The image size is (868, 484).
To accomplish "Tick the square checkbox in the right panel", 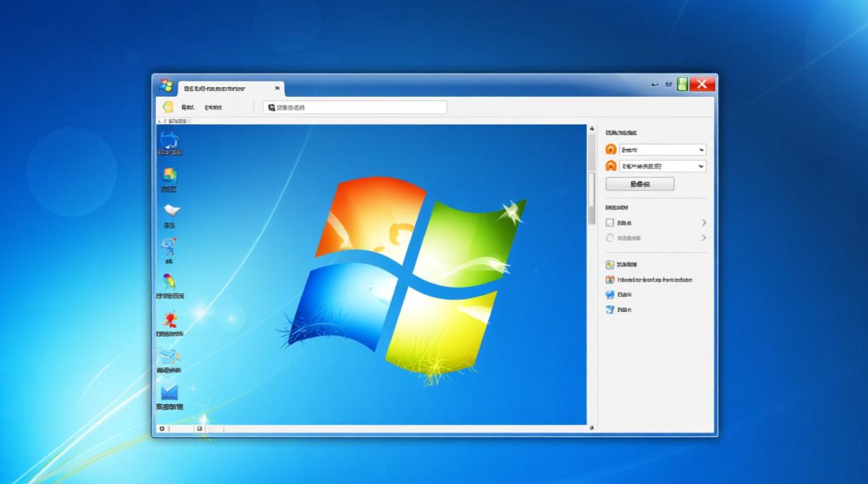I will click(610, 222).
